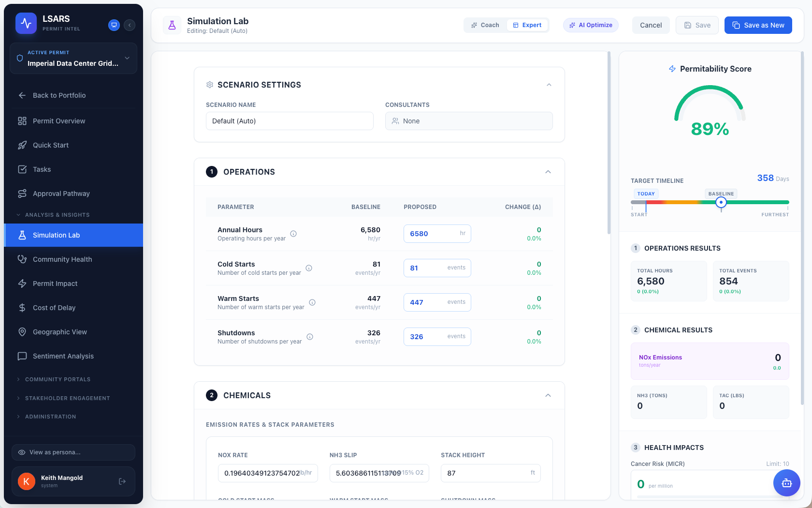
Task: Click the AI Optimize button
Action: click(x=591, y=25)
